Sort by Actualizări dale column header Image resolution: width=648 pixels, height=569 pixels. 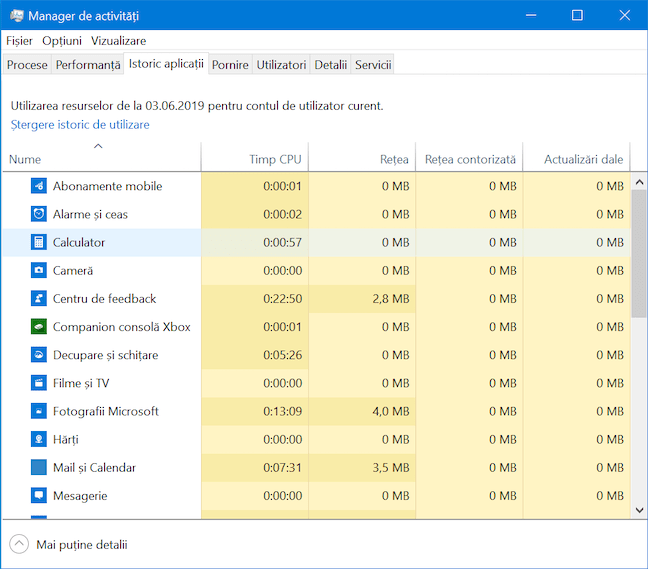pos(577,157)
